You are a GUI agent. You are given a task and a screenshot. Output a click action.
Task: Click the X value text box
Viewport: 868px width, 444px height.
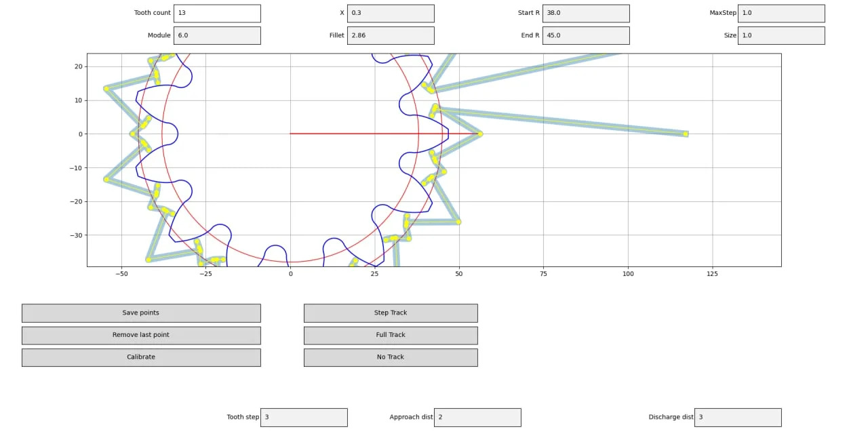391,14
